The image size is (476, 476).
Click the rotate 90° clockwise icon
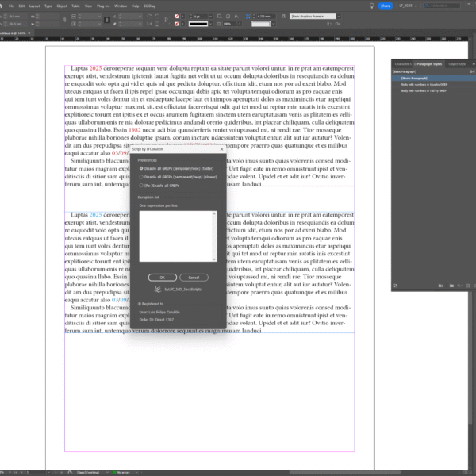pyautogui.click(x=149, y=16)
